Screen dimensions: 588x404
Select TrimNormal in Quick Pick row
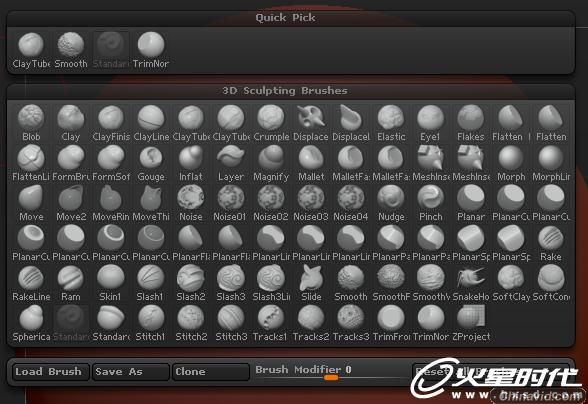click(x=151, y=50)
